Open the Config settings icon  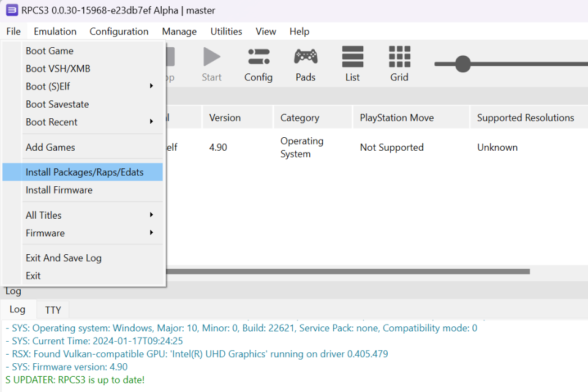pyautogui.click(x=258, y=57)
